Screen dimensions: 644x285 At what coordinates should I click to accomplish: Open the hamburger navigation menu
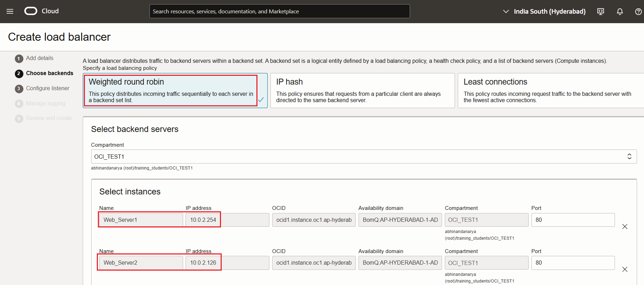[x=10, y=11]
